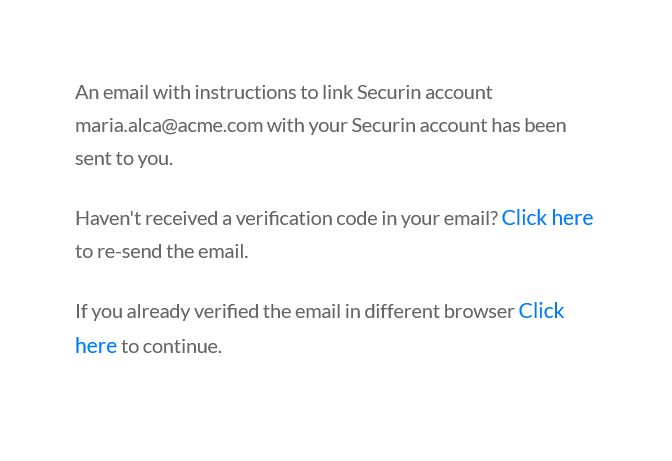The height and width of the screenshot is (461, 672).
Task: Select the maria.alca@acme.com email address text
Action: (169, 126)
